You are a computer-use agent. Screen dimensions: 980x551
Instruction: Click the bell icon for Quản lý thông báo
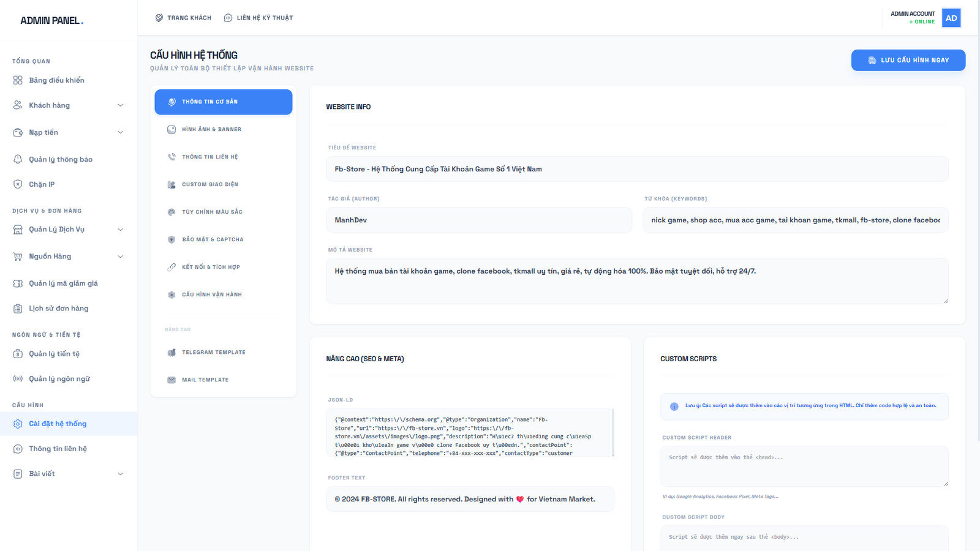[18, 159]
